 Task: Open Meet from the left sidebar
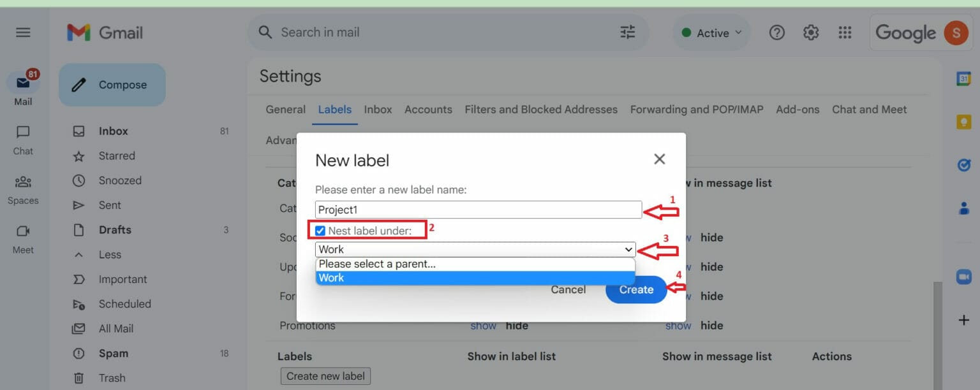pyautogui.click(x=23, y=239)
